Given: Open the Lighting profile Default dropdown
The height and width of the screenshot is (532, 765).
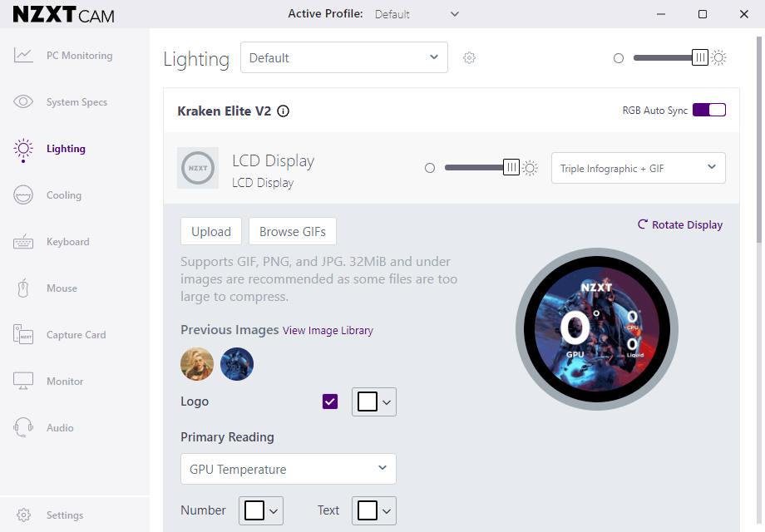Looking at the screenshot, I should pyautogui.click(x=344, y=57).
